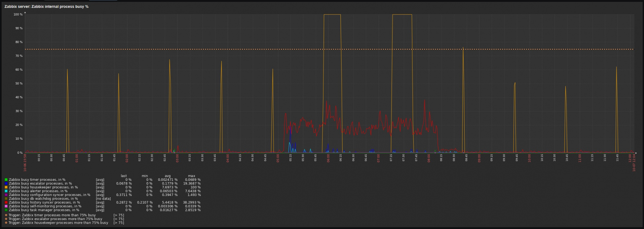The image size is (644, 229).
Task: Click the escalator processes trigger circle marker
Action: (6, 219)
